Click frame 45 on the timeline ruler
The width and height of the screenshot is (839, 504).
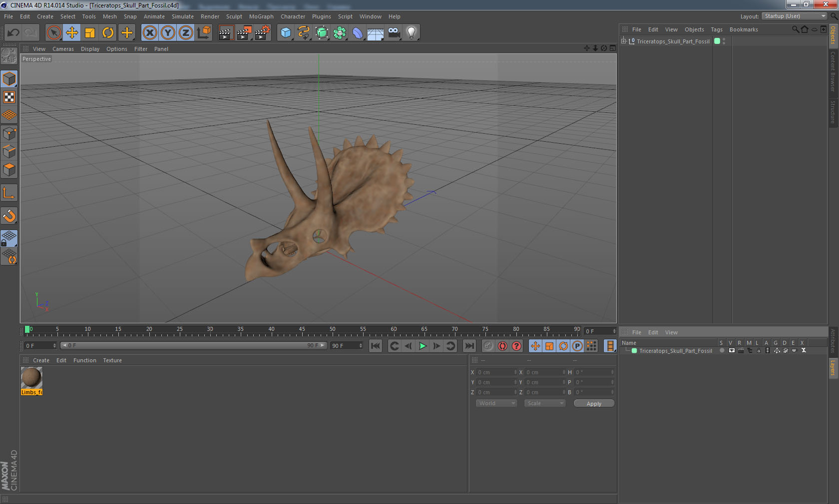tap(302, 329)
